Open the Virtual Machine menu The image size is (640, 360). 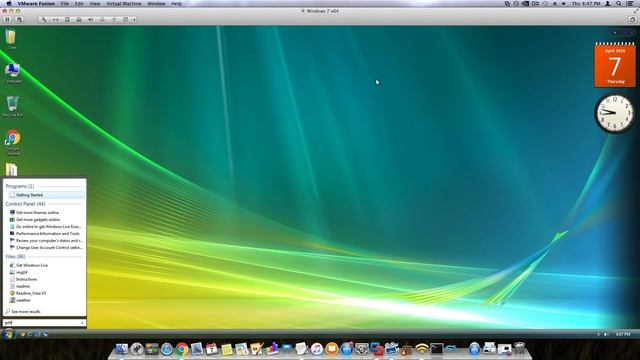tap(124, 4)
